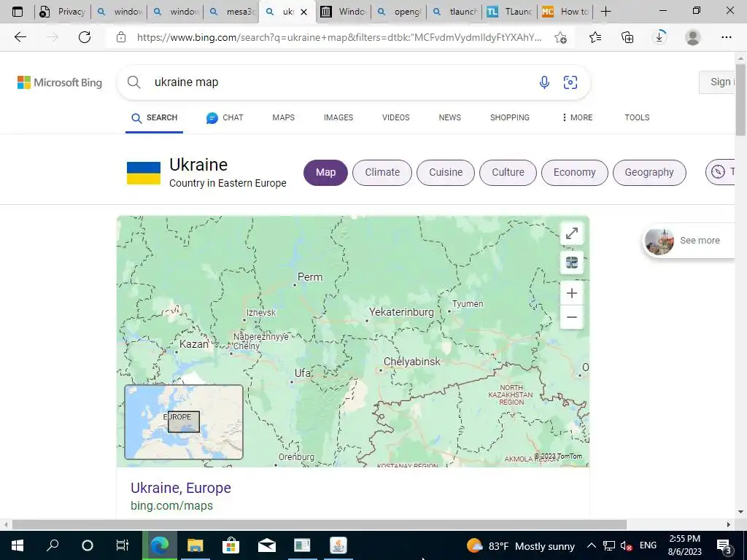Switch to the opengl browser tab
Viewport: 747px width, 560px height.
(x=399, y=12)
